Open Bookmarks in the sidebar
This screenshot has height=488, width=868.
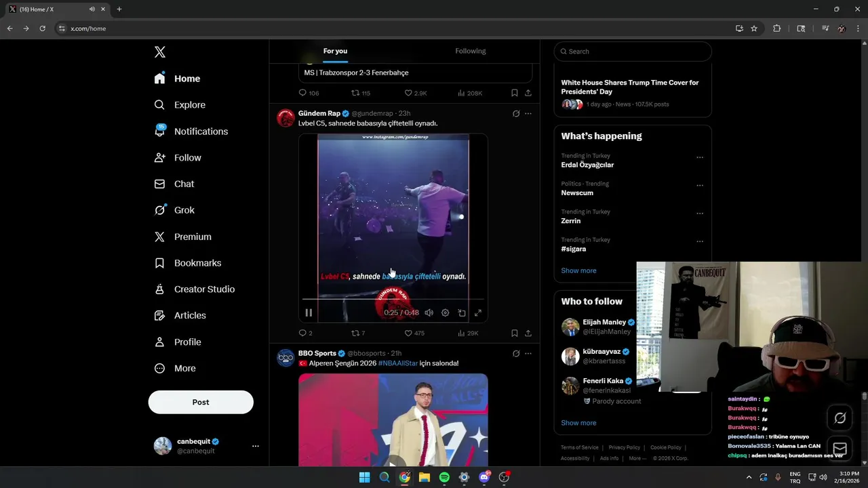pyautogui.click(x=188, y=263)
